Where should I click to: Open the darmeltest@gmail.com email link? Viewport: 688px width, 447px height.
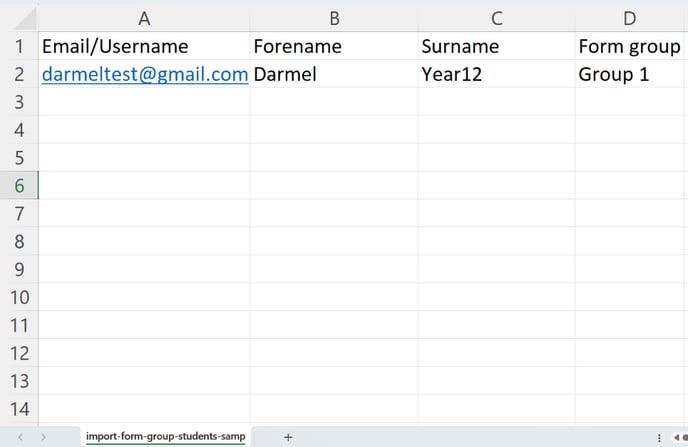145,74
